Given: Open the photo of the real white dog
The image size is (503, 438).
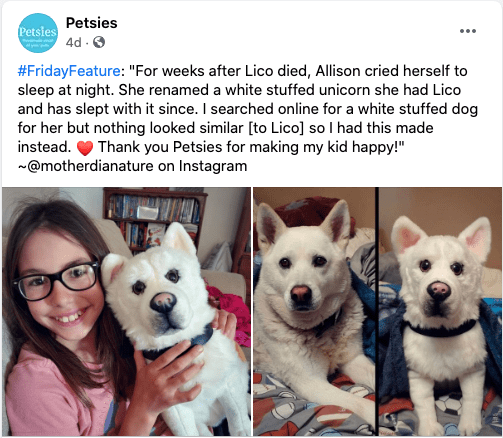Looking at the screenshot, I should click(x=314, y=312).
